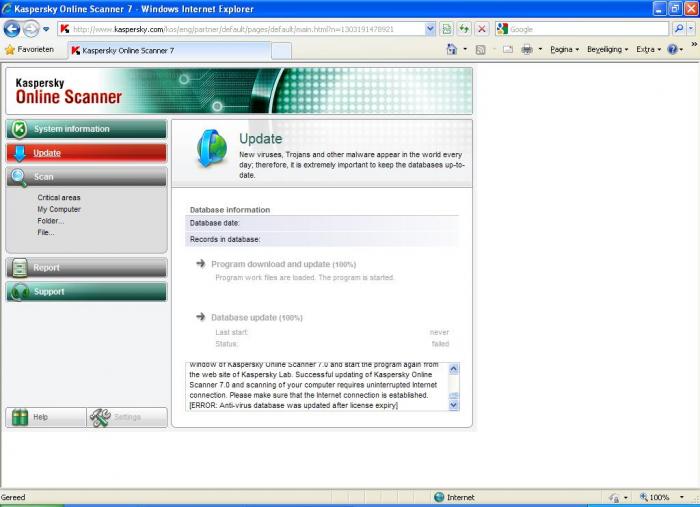Screen dimensions: 700x507
Task: Click the RSS feeds icon
Action: coord(480,50)
